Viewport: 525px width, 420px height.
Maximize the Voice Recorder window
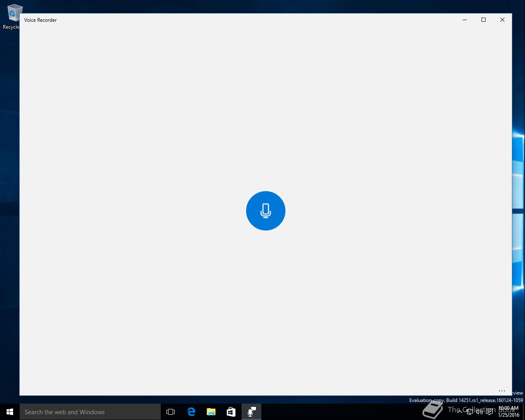click(484, 20)
